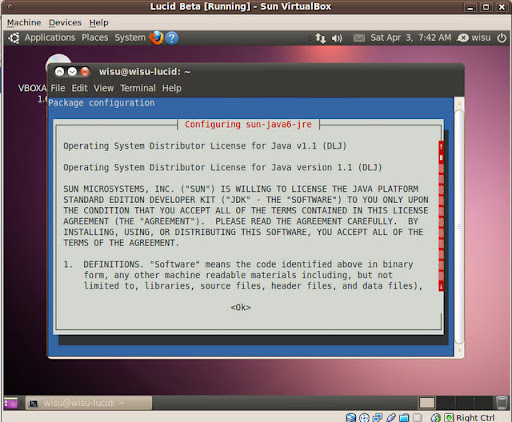Image resolution: width=512 pixels, height=422 pixels.
Task: Click the VirtualBox shared folders status icon
Action: (x=404, y=417)
